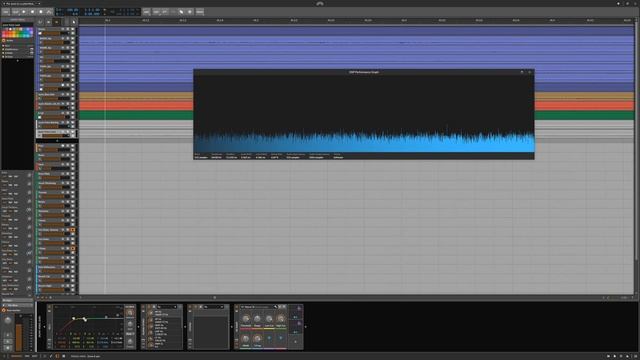Mute the green track

pos(73,113)
